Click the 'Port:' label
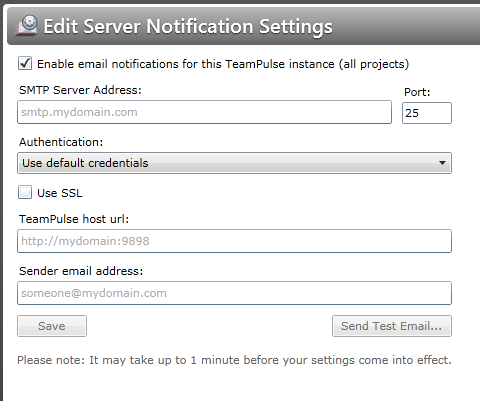 coord(417,92)
